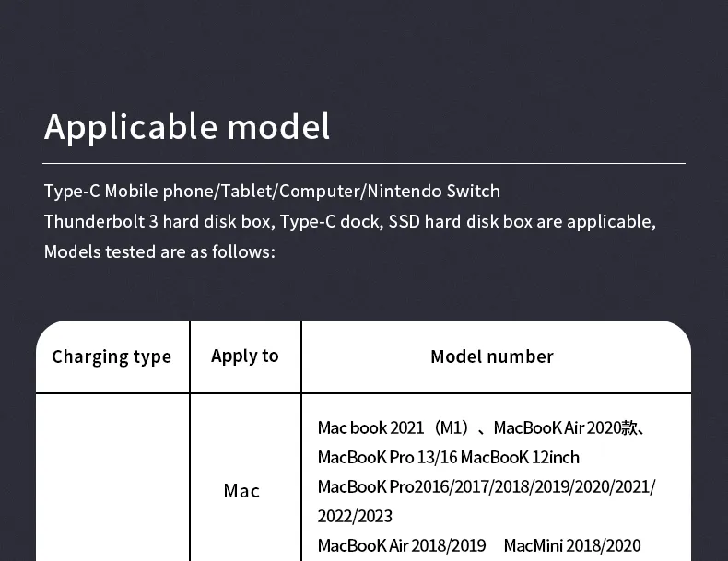
Task: Select the "Type-C dock" text
Action: pyautogui.click(x=330, y=222)
